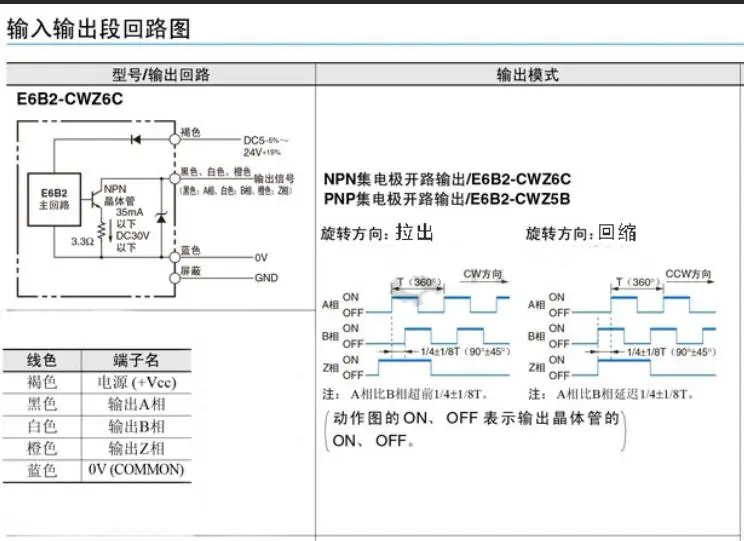Click the shield terminal circle beside 屏蔽
The image size is (744, 541).
[x=175, y=278]
